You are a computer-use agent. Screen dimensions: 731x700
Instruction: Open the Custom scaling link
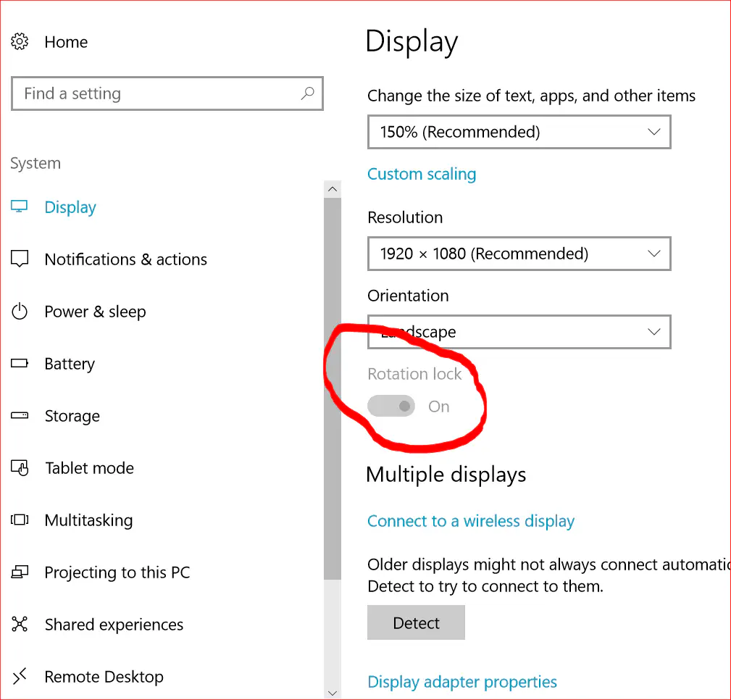[422, 174]
